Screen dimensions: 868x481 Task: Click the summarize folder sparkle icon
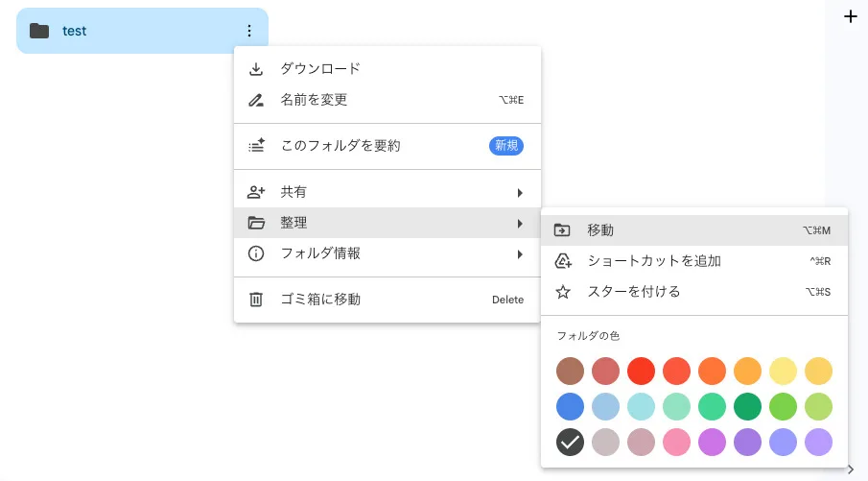256,146
